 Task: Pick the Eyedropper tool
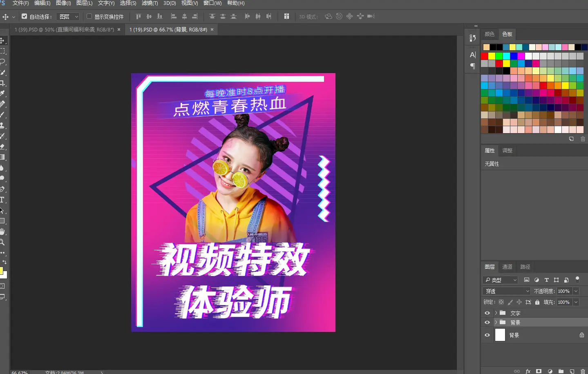[x=2, y=93]
